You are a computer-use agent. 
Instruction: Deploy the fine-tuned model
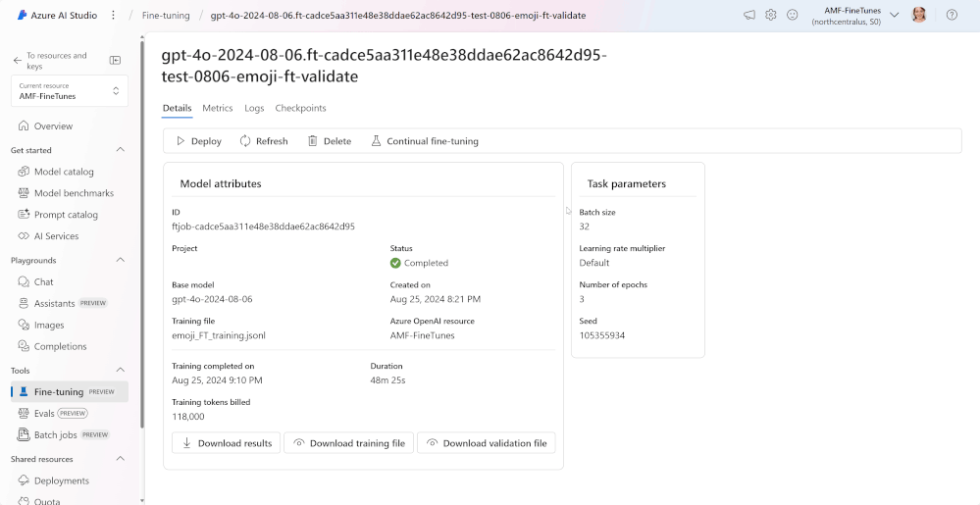pos(199,141)
